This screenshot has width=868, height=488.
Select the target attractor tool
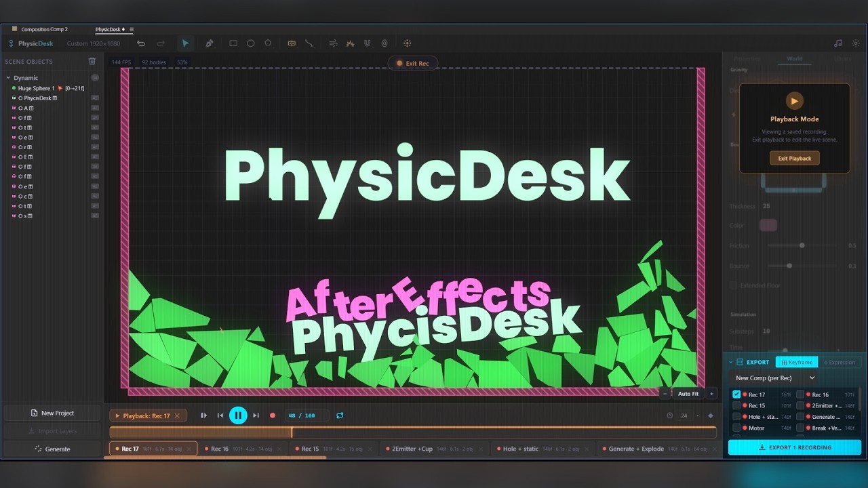tap(384, 43)
